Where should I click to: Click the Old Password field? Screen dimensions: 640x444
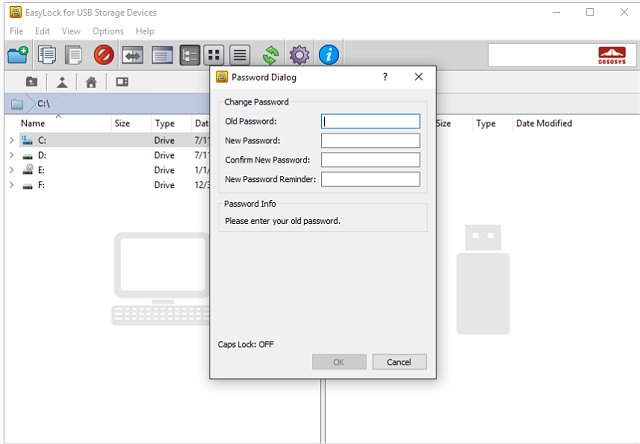pyautogui.click(x=370, y=121)
